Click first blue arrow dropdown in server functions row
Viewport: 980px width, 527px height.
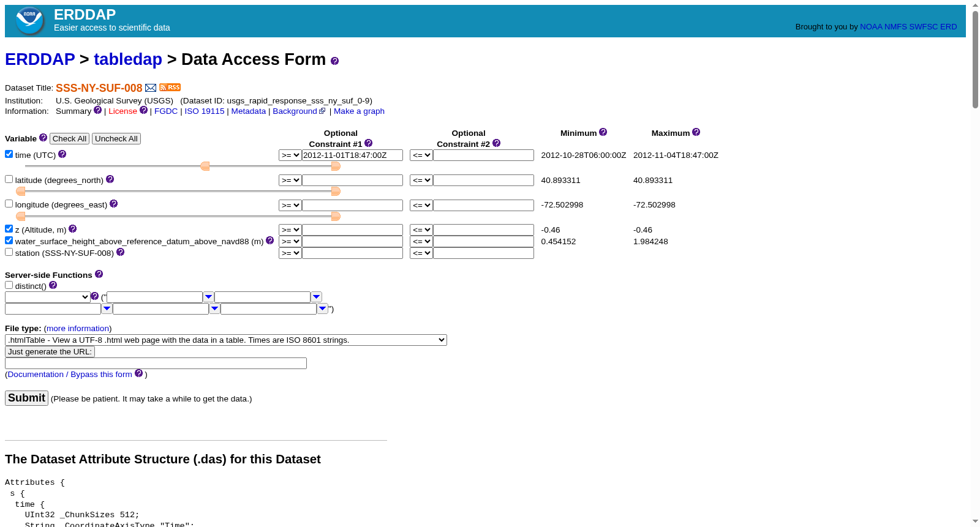[208, 297]
